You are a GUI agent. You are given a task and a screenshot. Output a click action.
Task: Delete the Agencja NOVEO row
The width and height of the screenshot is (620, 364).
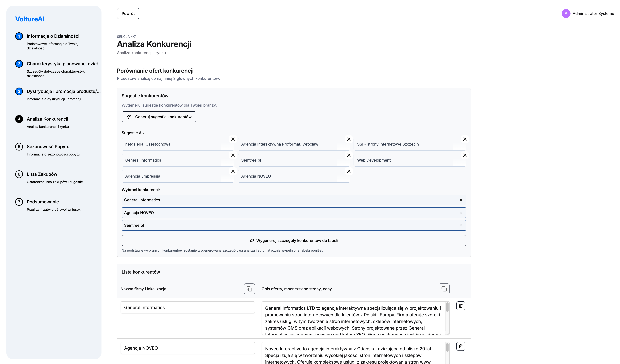coord(461,346)
